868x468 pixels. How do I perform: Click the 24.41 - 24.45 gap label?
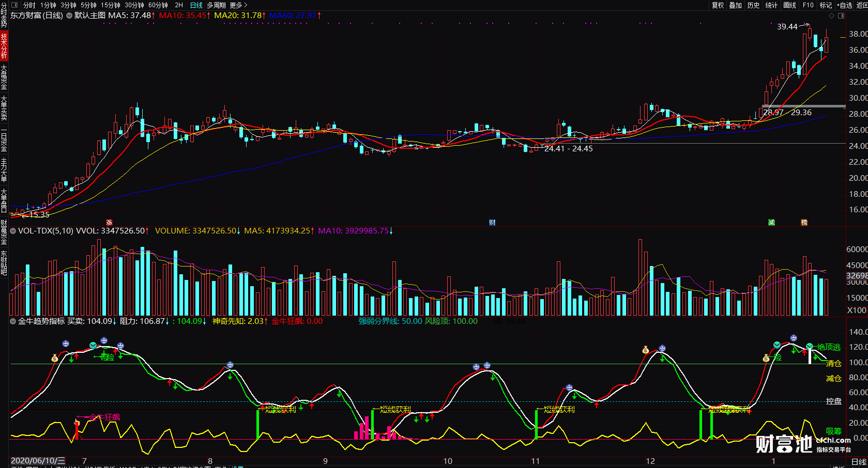569,149
